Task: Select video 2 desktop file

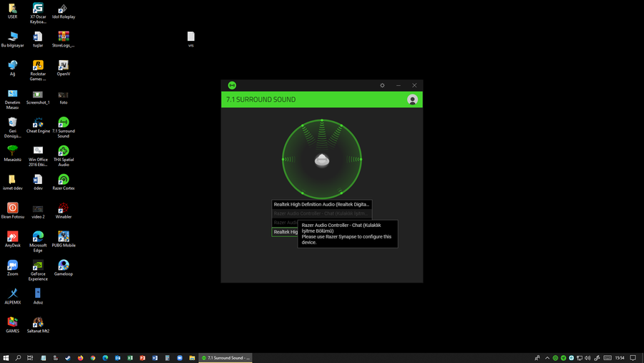Action: [38, 211]
